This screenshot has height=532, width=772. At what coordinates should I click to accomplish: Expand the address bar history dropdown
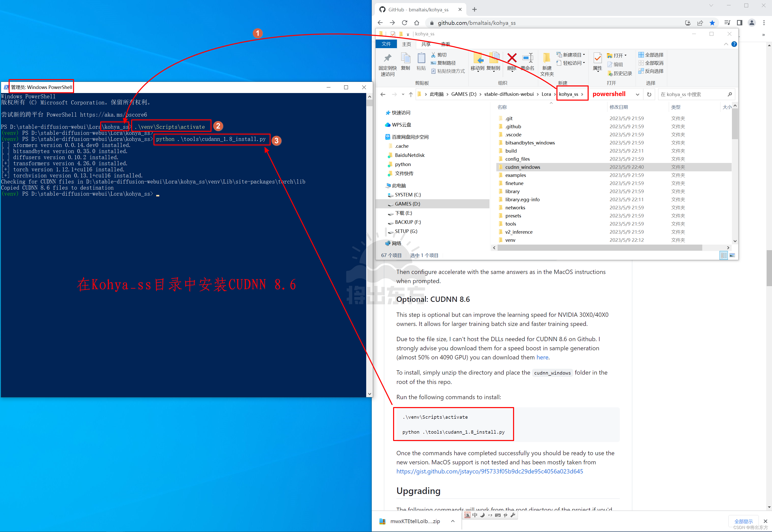pyautogui.click(x=637, y=94)
